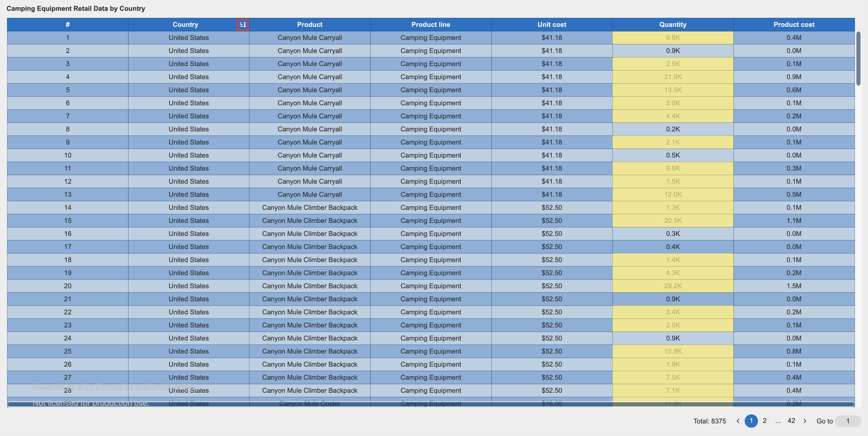
Task: Click the Quantity column header
Action: click(x=673, y=25)
